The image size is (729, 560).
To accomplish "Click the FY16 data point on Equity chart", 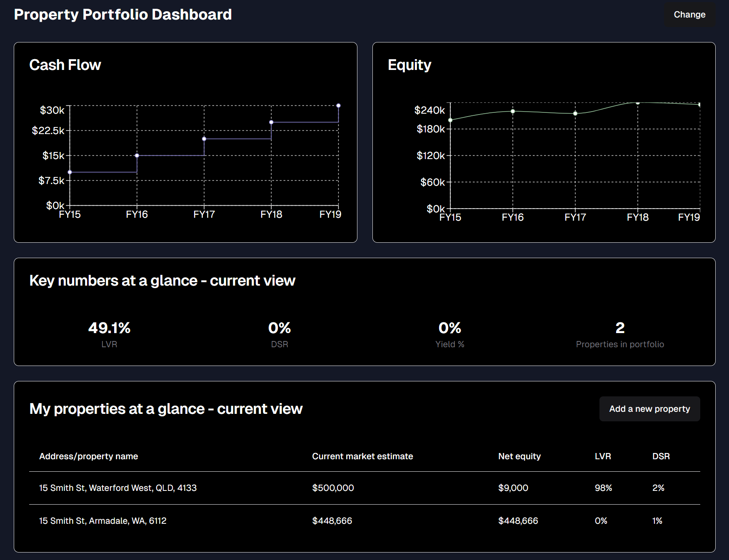I will click(513, 111).
